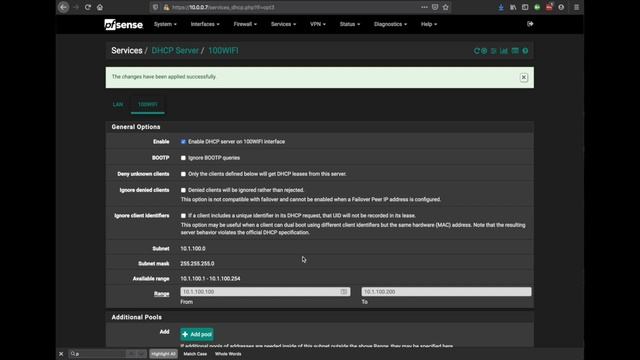Image resolution: width=640 pixels, height=360 pixels.
Task: Click the subnet value 10.1.100.0
Action: click(193, 249)
